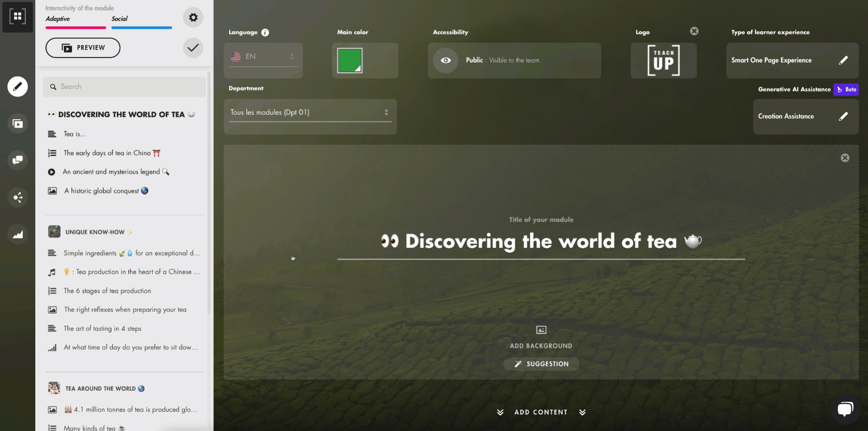
Task: Click the checkmark validate icon
Action: (x=193, y=48)
